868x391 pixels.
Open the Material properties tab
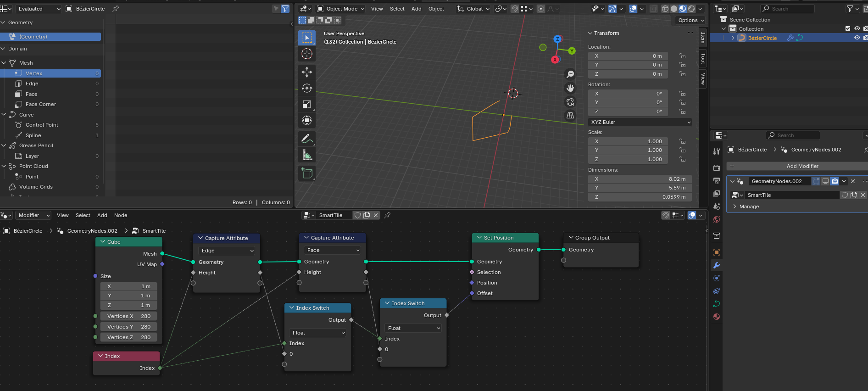click(x=716, y=317)
